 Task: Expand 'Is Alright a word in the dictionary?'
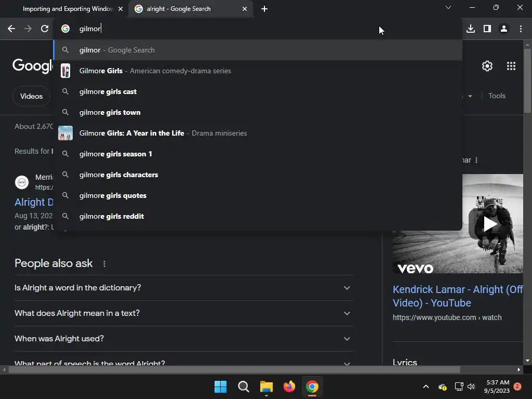[183, 288]
